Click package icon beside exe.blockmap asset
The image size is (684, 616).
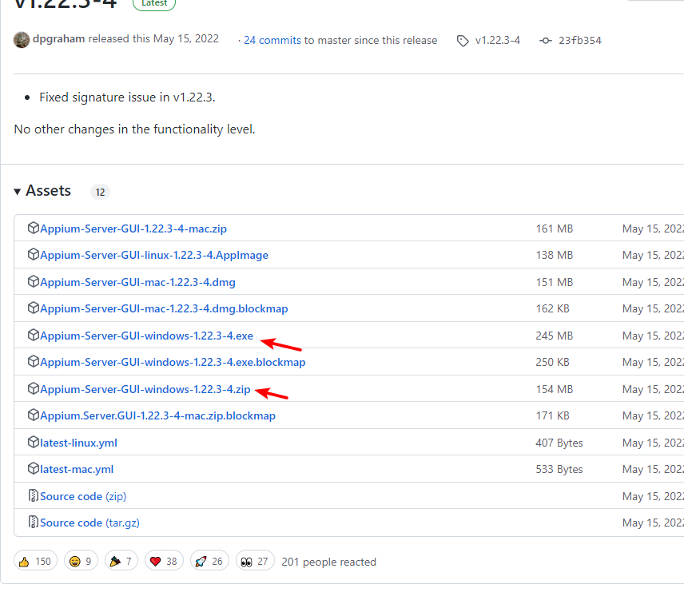(x=33, y=361)
